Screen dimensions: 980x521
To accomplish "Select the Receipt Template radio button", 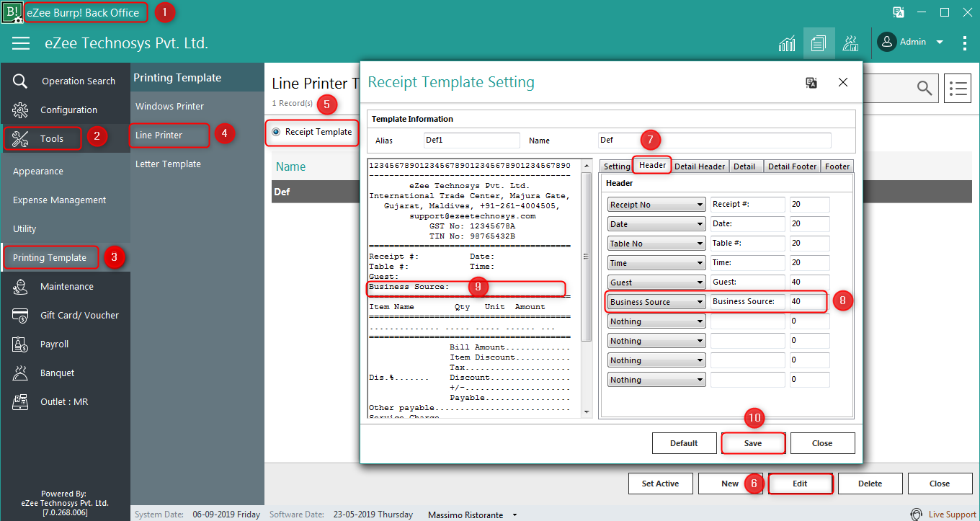I will pyautogui.click(x=276, y=132).
